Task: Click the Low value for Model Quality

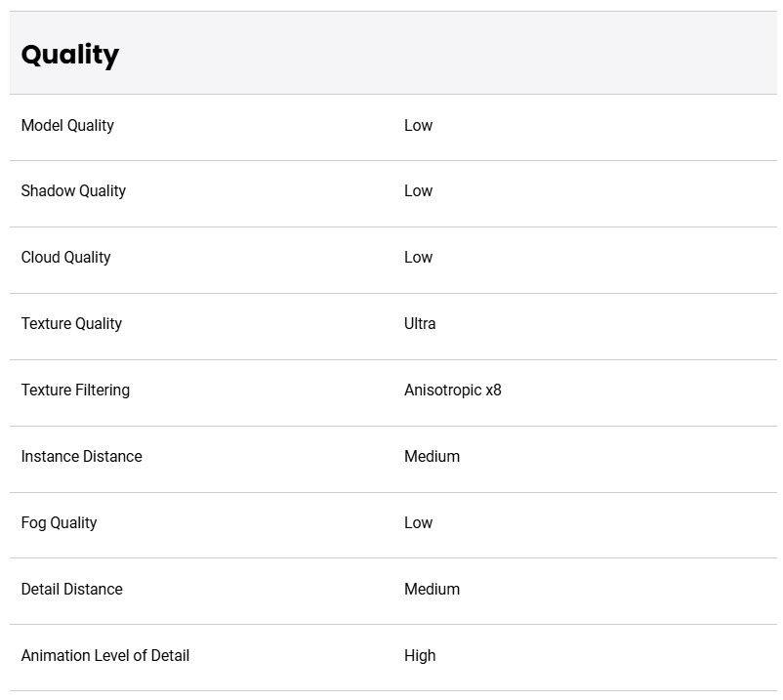Action: tap(418, 125)
